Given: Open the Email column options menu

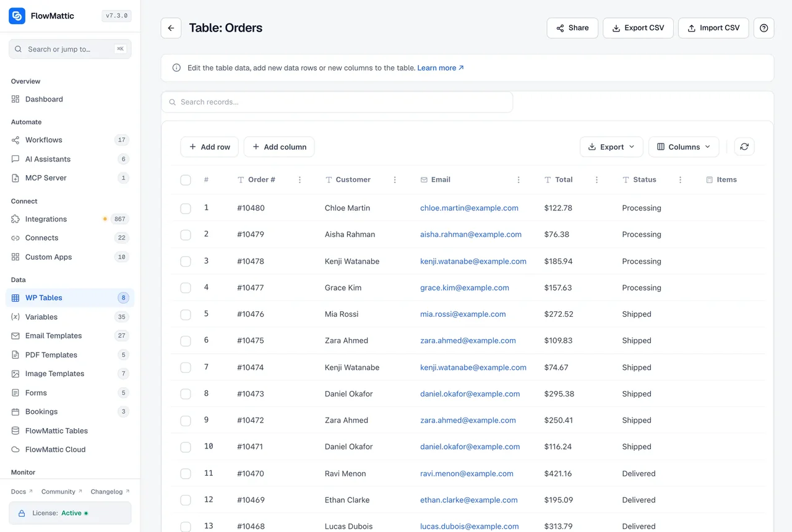Looking at the screenshot, I should click(x=519, y=180).
